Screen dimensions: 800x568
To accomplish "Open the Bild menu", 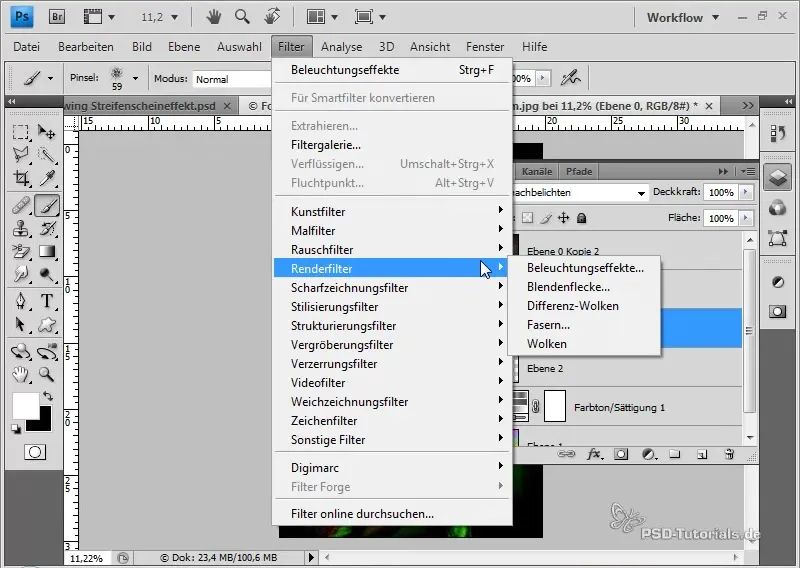I will point(141,46).
